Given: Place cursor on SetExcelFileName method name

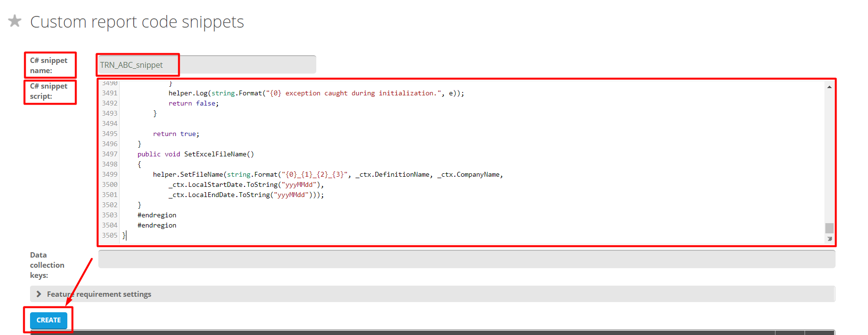Looking at the screenshot, I should (x=215, y=154).
